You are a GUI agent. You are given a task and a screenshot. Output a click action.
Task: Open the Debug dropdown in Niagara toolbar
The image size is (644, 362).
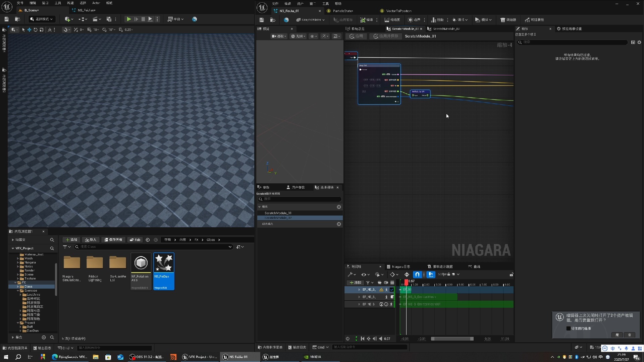tap(460, 20)
